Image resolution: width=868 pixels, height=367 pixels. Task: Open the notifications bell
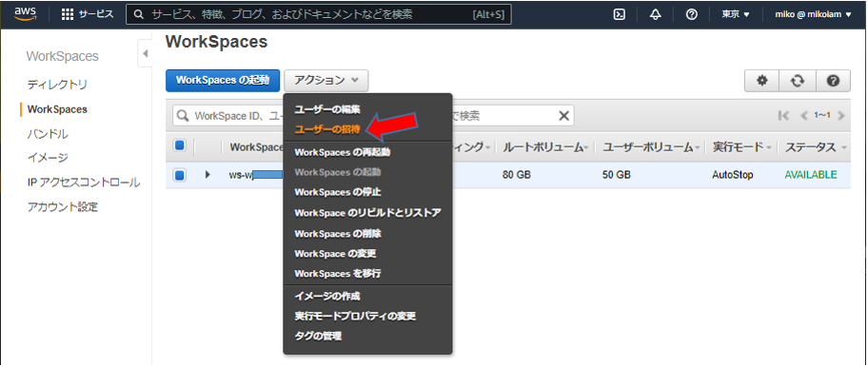click(656, 15)
